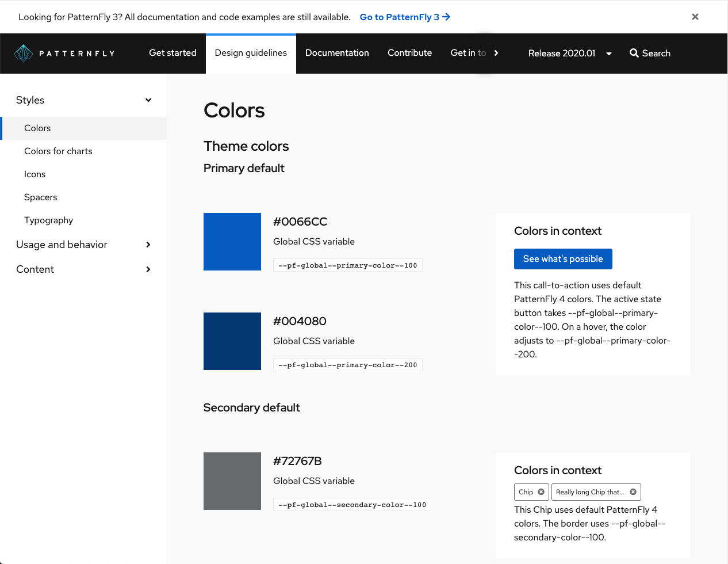Dismiss the PatternFly 3 banner

click(695, 17)
